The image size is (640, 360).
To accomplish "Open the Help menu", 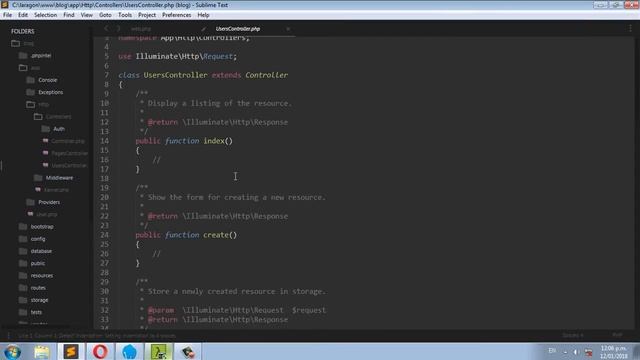I will point(203,15).
